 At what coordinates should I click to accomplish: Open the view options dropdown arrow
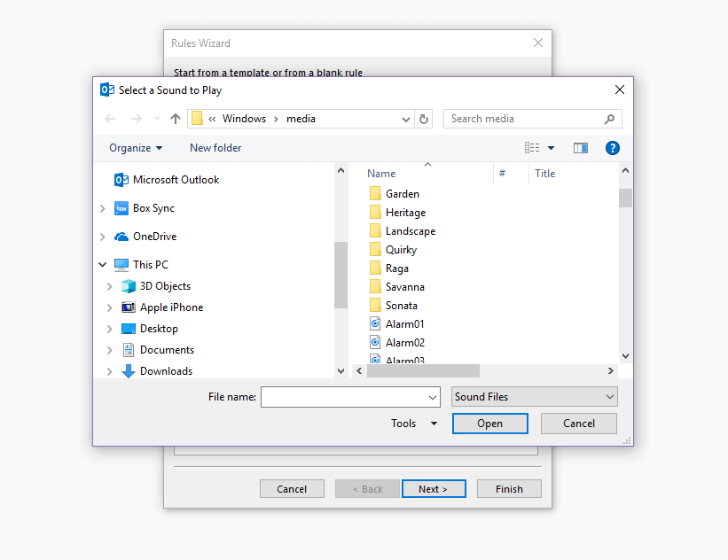552,148
